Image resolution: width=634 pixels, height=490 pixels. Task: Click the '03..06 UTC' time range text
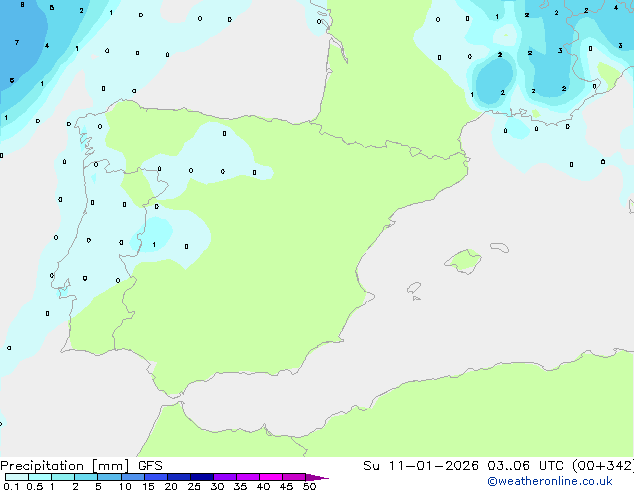click(x=525, y=466)
